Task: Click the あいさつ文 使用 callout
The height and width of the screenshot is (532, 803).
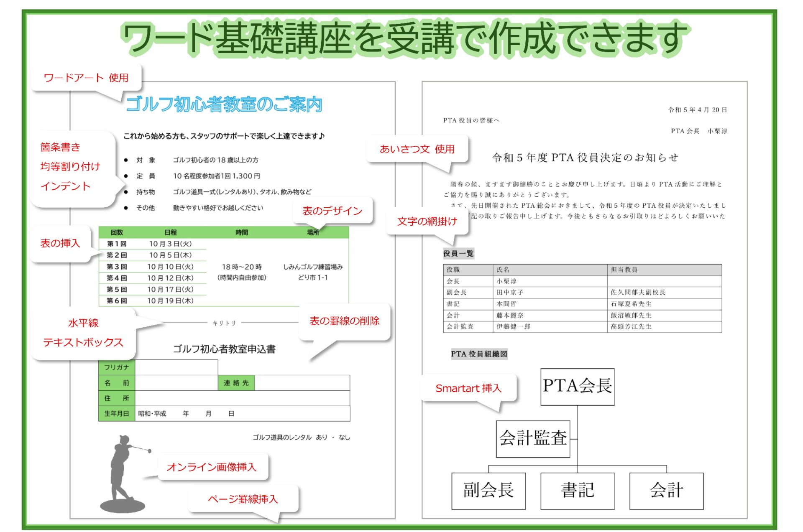Action: tap(417, 149)
